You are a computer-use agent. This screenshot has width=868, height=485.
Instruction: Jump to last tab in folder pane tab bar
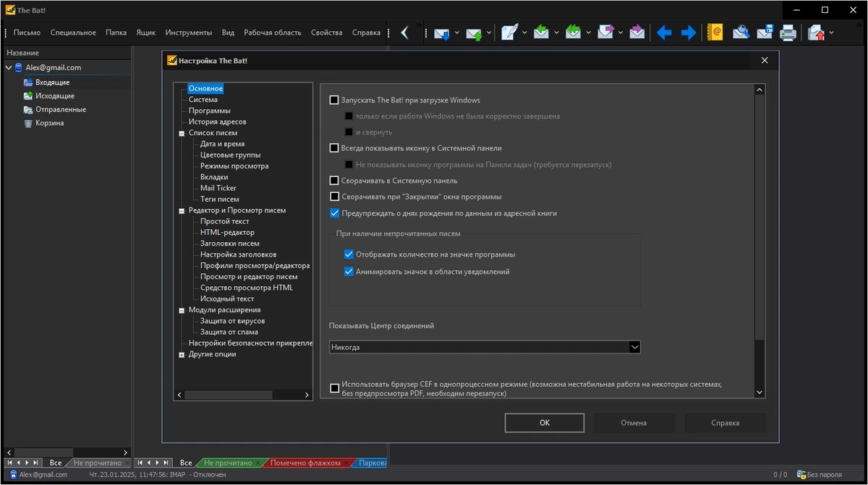(36, 463)
